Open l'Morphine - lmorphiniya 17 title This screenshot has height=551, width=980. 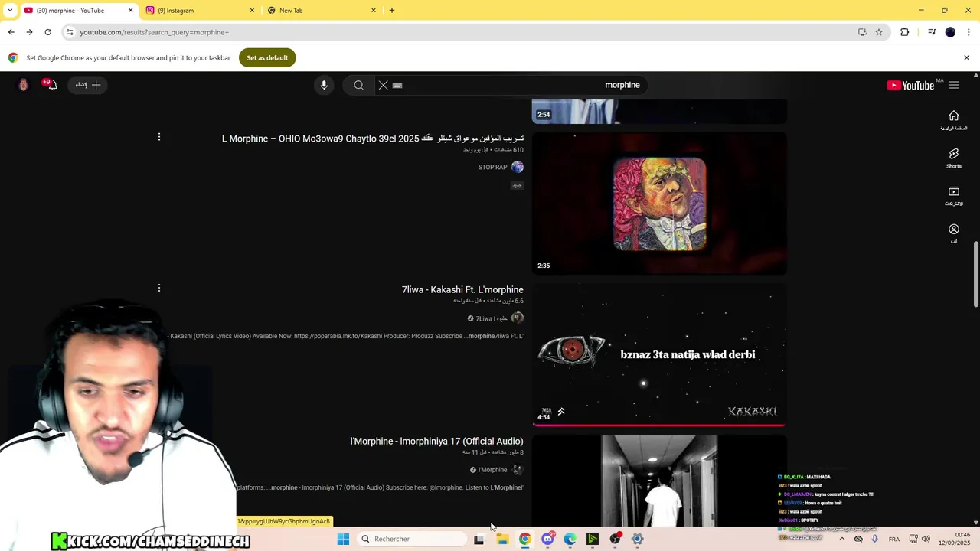coord(436,441)
